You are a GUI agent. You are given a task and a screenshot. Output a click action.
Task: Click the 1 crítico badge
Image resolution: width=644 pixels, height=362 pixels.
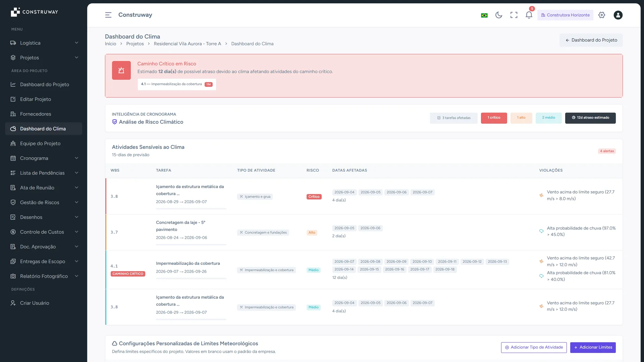click(x=494, y=118)
